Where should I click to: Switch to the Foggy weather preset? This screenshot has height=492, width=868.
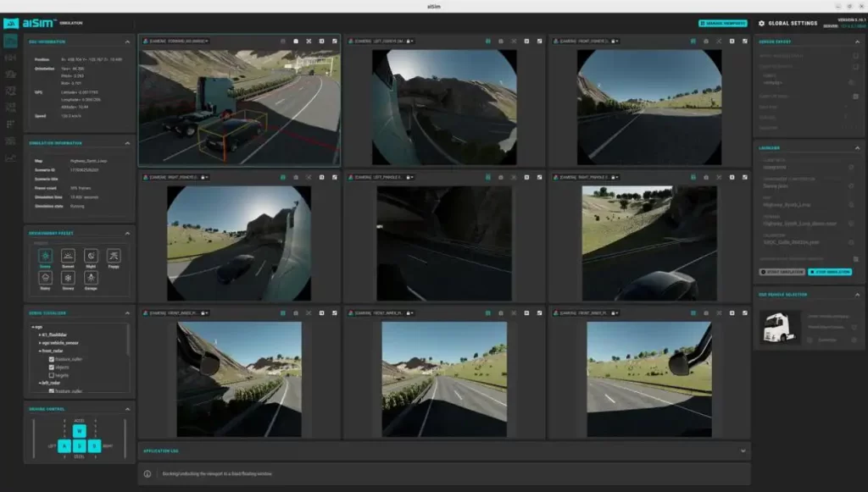point(114,256)
